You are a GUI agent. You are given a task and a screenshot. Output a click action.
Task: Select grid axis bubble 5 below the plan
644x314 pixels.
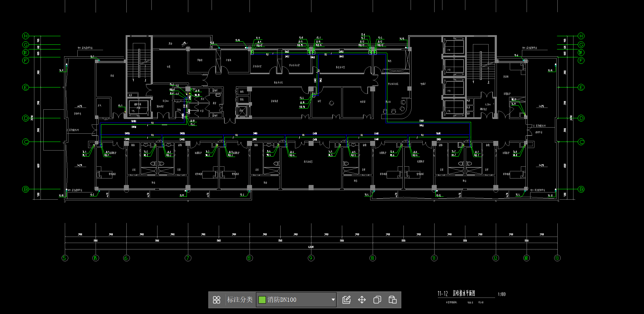click(65, 258)
